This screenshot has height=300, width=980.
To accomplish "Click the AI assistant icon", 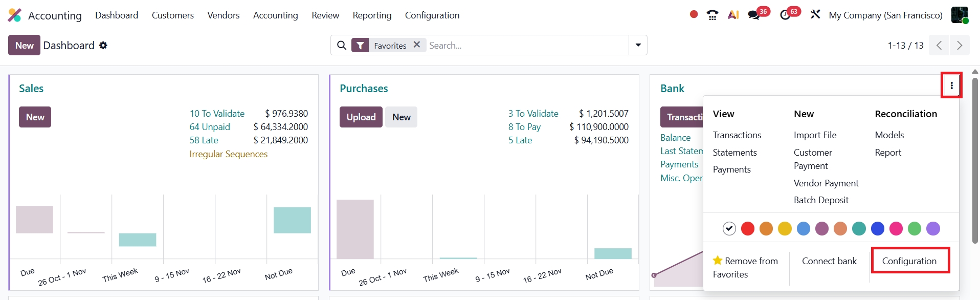I will point(733,15).
